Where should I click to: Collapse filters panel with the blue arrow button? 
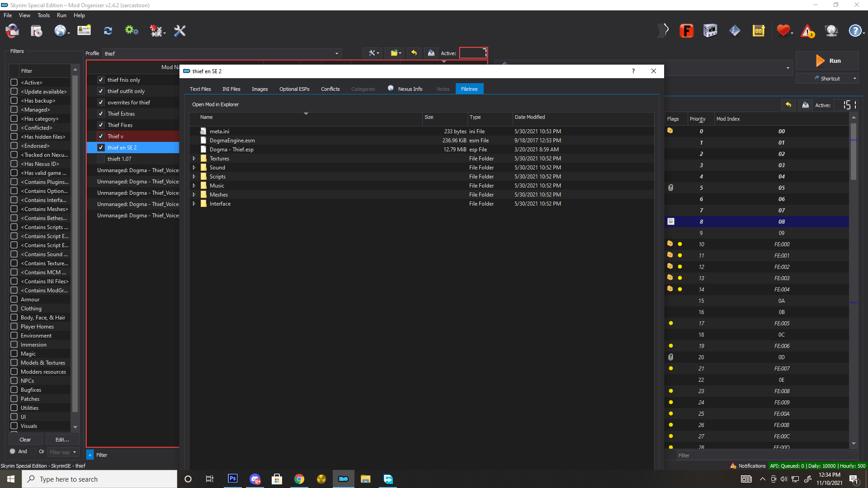[x=90, y=455]
